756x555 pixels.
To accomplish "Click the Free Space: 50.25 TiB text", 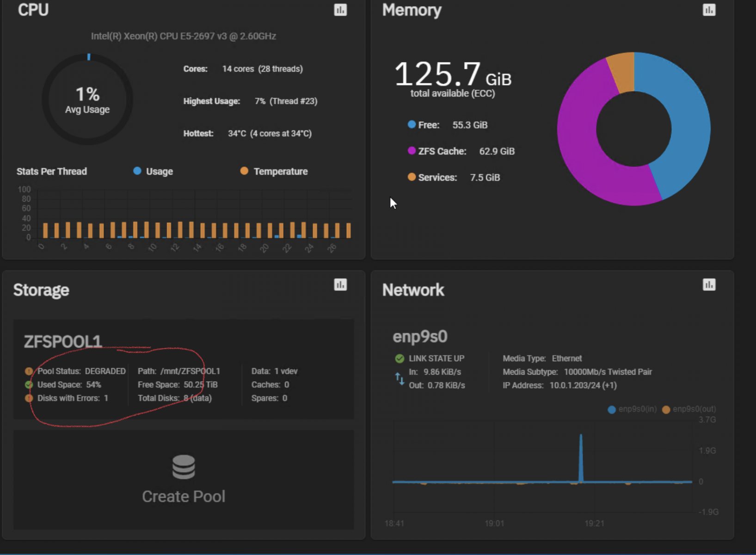I will [x=178, y=385].
